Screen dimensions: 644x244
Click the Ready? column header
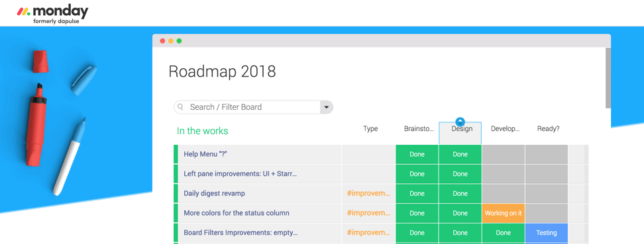(549, 129)
